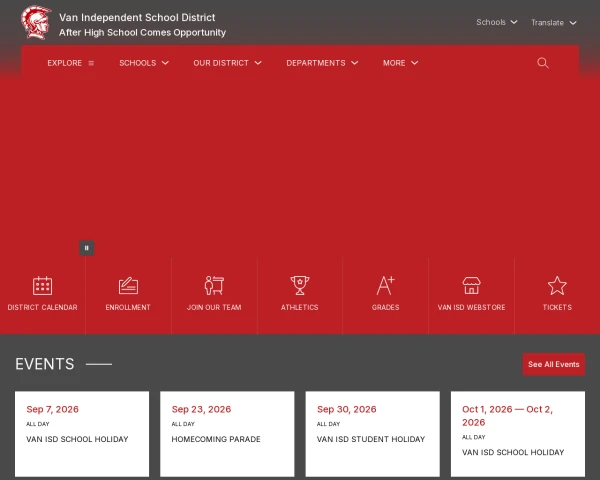Open the search magnifier icon
Screen dimensions: 600x480
[x=543, y=63]
